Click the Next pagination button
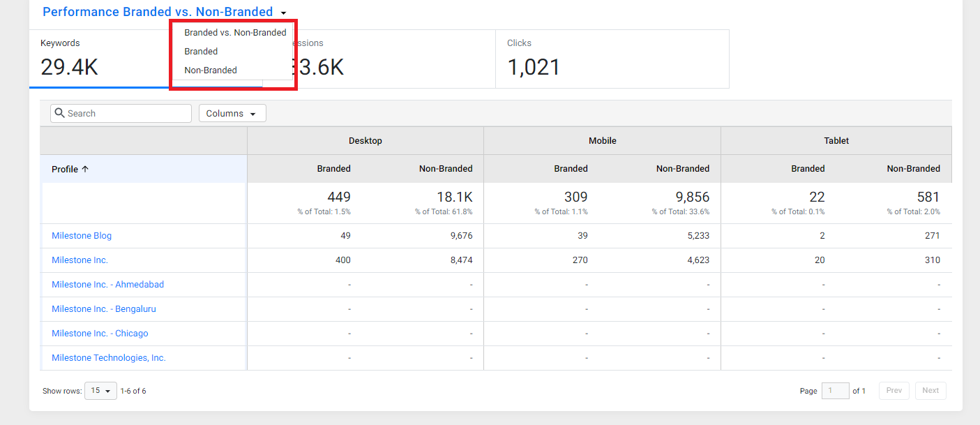 [x=930, y=391]
